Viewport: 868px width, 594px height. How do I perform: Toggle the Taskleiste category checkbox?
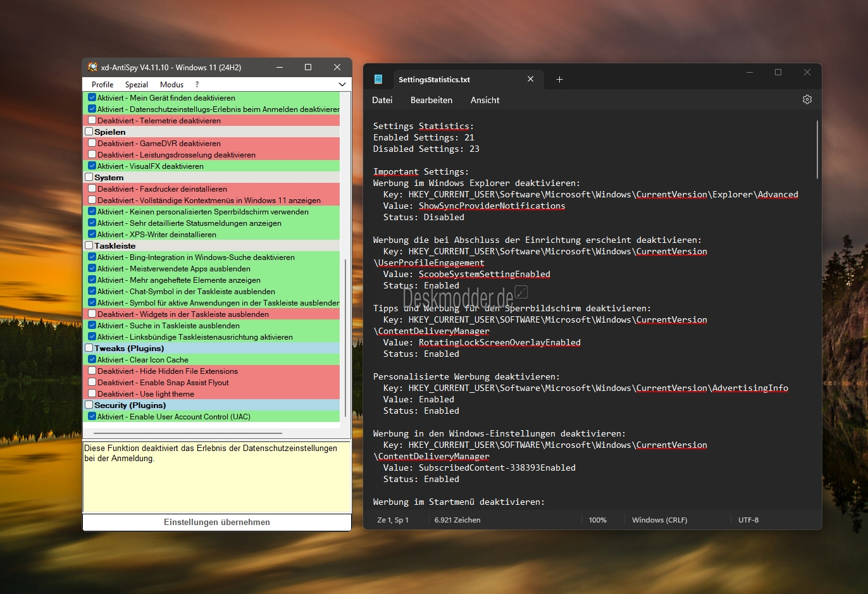coord(89,245)
